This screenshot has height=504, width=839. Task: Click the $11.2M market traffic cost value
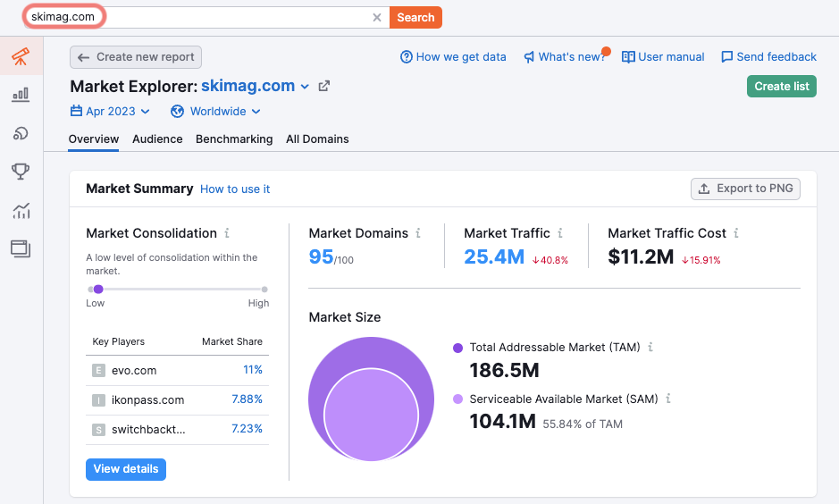(x=641, y=256)
